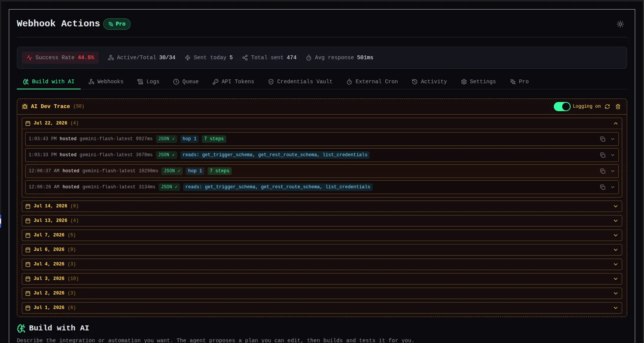Collapse the Jul 22, 2026 group

pyautogui.click(x=322, y=123)
